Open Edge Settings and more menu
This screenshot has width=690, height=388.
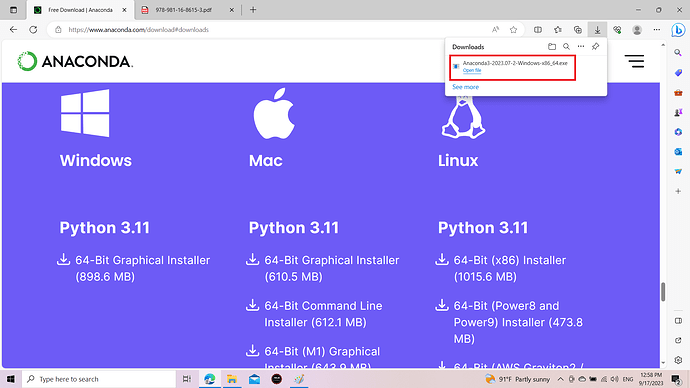tap(657, 29)
